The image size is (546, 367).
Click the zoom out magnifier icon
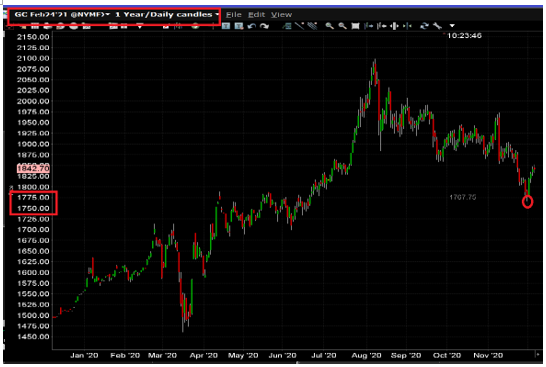(343, 26)
